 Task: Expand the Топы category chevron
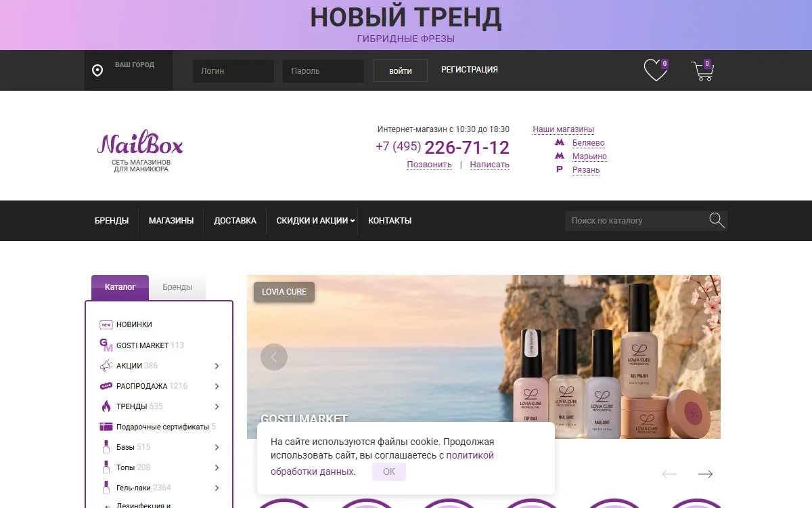click(x=217, y=467)
